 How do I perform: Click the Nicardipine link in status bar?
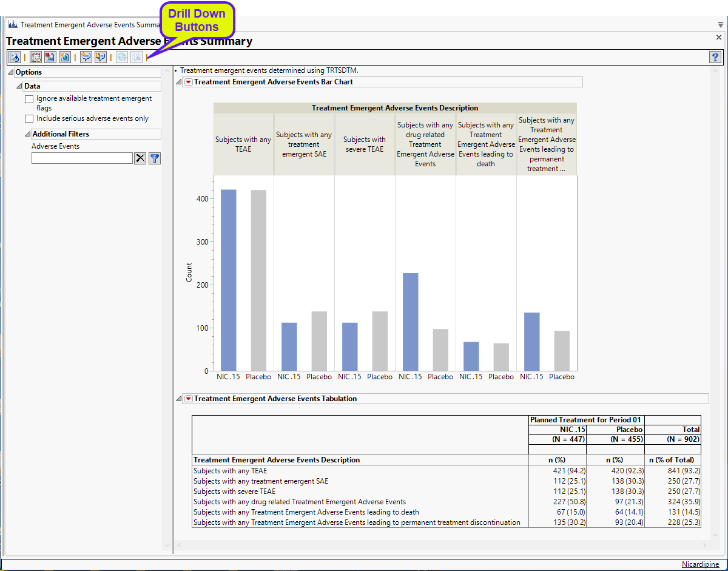[701, 564]
